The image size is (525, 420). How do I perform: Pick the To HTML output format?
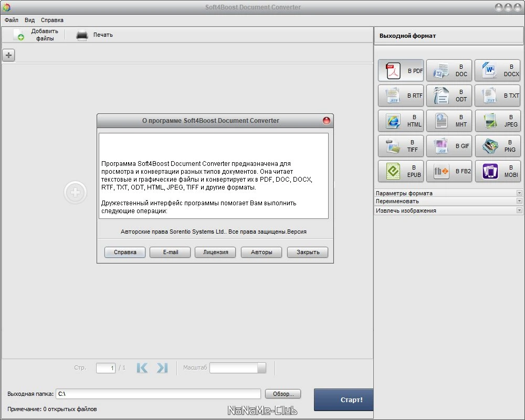click(x=401, y=121)
